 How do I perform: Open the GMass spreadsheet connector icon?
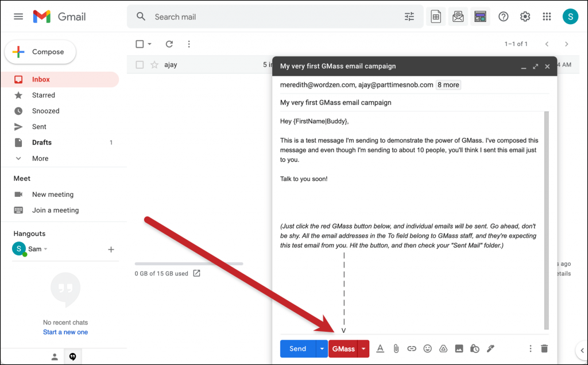tap(436, 16)
